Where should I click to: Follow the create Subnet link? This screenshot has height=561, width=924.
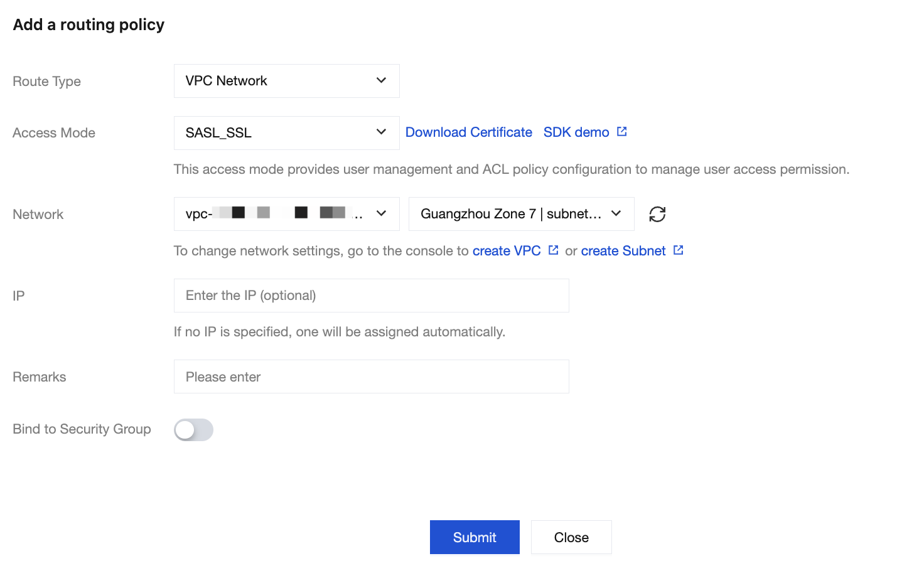tap(623, 251)
